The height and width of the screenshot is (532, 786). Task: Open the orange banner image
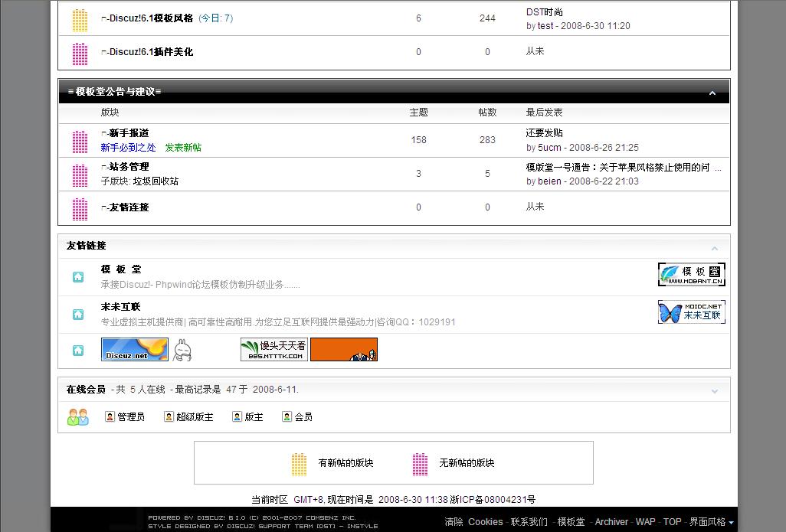344,349
